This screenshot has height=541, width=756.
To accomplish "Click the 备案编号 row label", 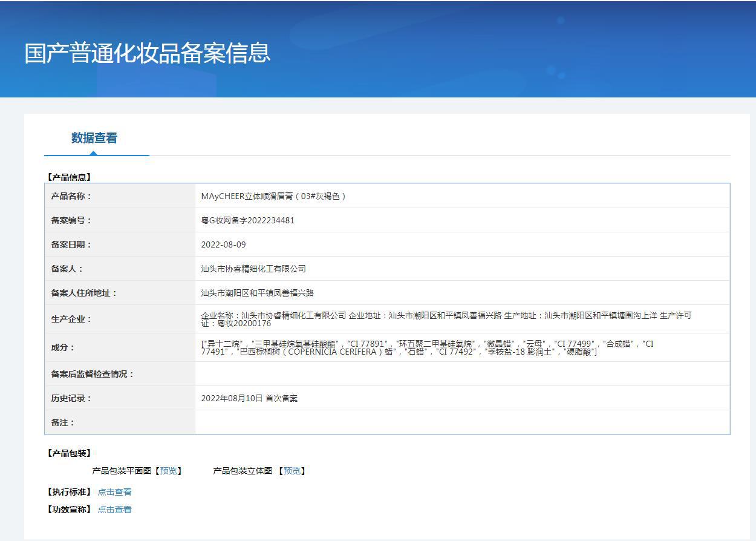I will (x=71, y=220).
